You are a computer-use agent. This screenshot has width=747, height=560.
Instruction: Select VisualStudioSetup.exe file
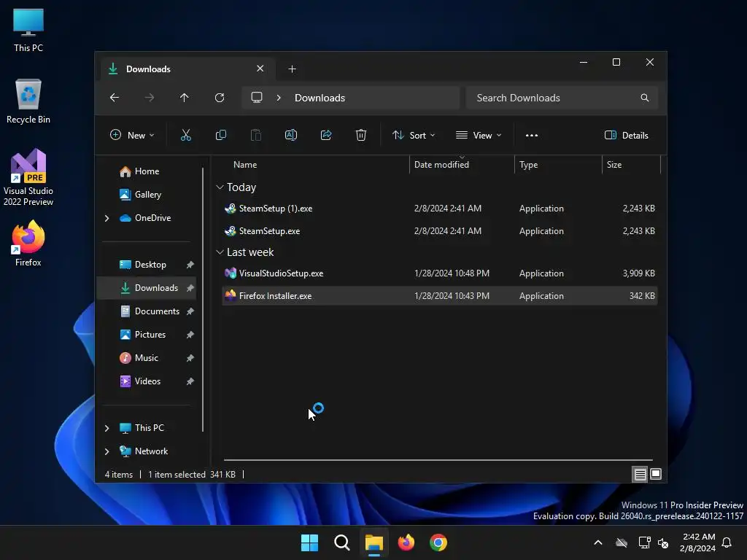(440, 273)
